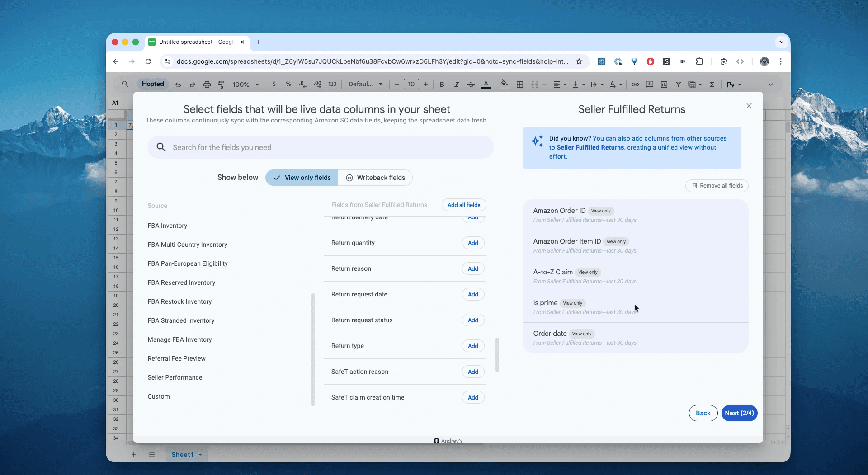Add the Return request status field
The image size is (868, 475).
(x=473, y=320)
